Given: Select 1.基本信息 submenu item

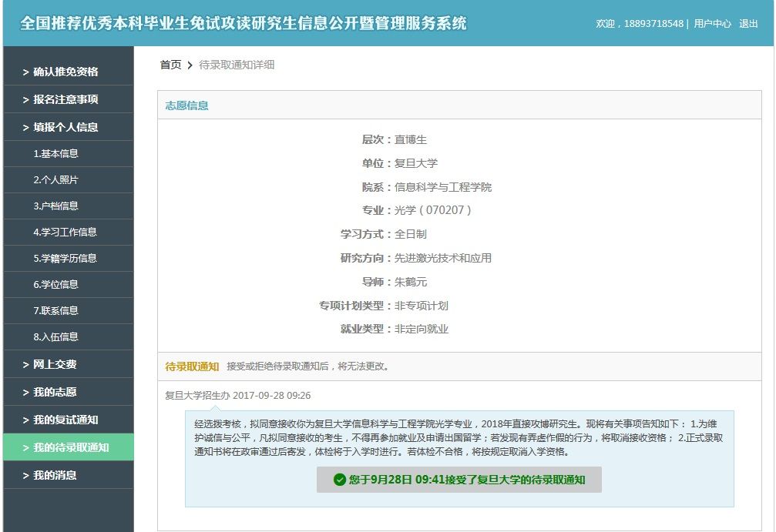Looking at the screenshot, I should coord(55,153).
